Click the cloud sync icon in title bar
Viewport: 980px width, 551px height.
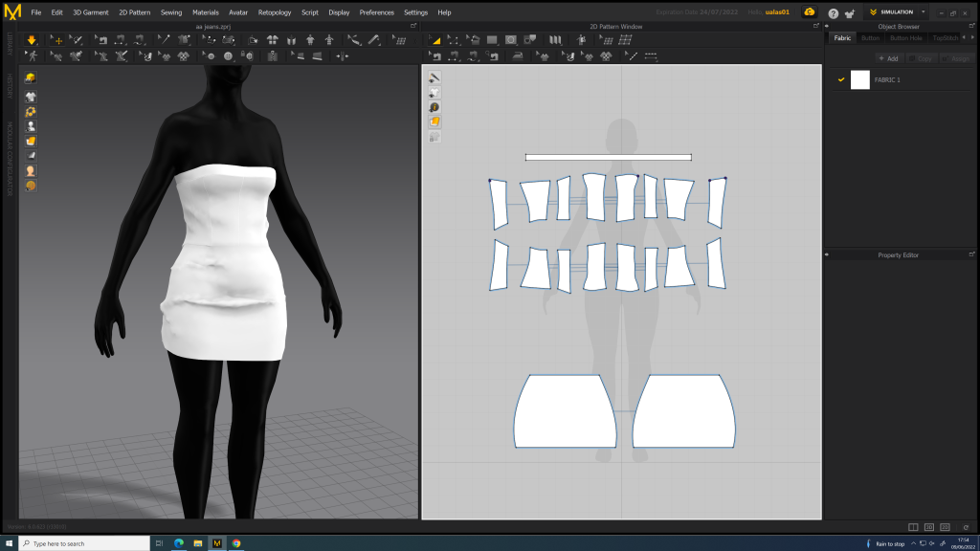click(810, 12)
